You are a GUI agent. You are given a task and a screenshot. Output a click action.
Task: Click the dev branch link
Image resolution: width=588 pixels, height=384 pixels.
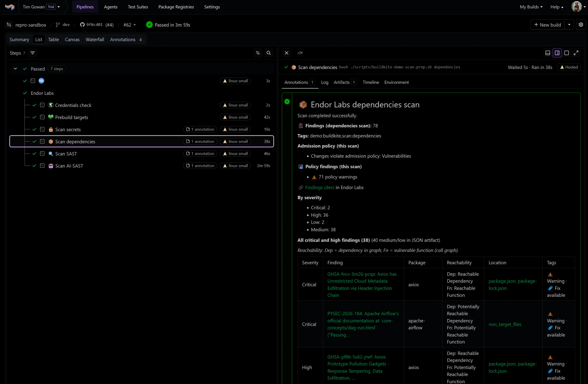pos(66,25)
